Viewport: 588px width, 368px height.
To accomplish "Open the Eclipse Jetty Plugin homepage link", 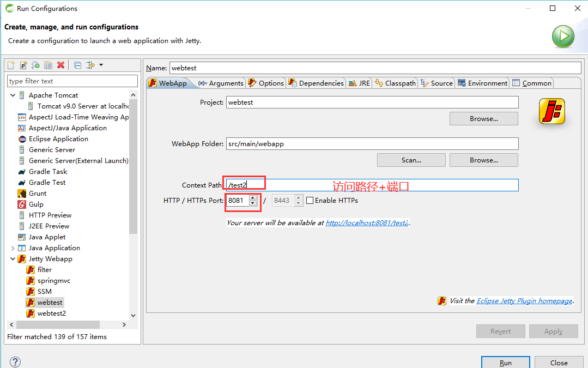I will tap(525, 301).
